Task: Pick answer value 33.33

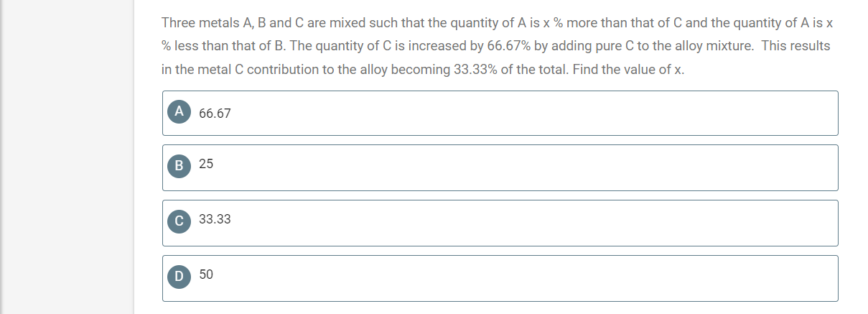Action: pyautogui.click(x=215, y=219)
